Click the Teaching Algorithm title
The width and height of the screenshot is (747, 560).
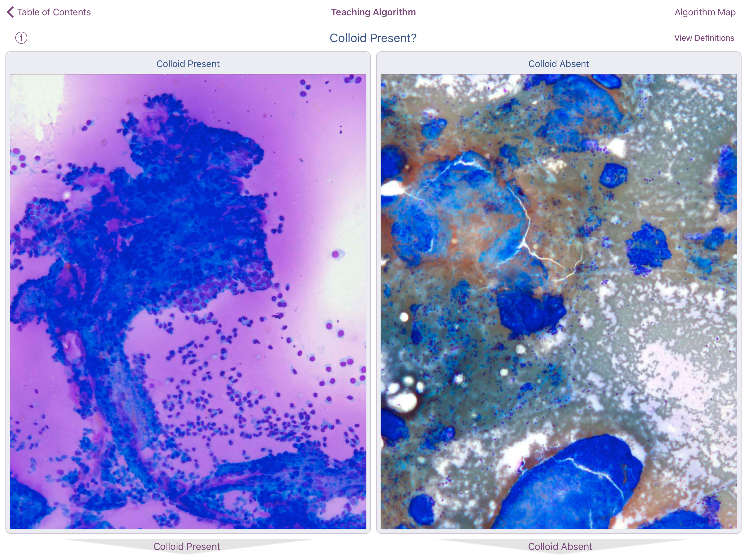(373, 12)
